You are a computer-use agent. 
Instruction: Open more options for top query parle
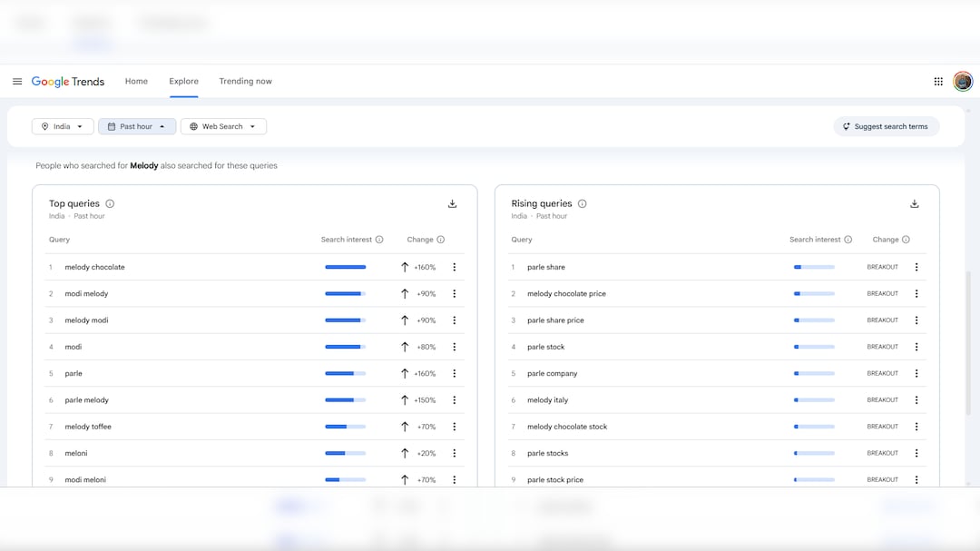pos(455,373)
